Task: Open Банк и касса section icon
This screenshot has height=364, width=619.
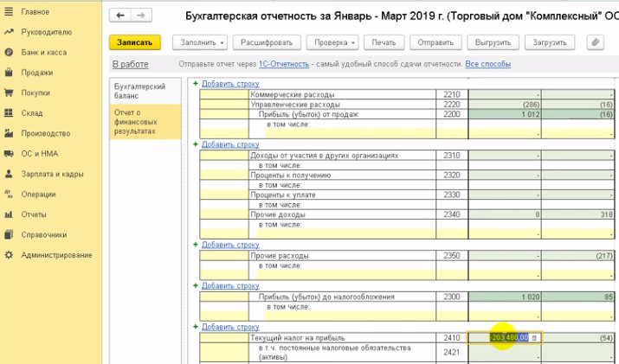Action: pos(8,53)
